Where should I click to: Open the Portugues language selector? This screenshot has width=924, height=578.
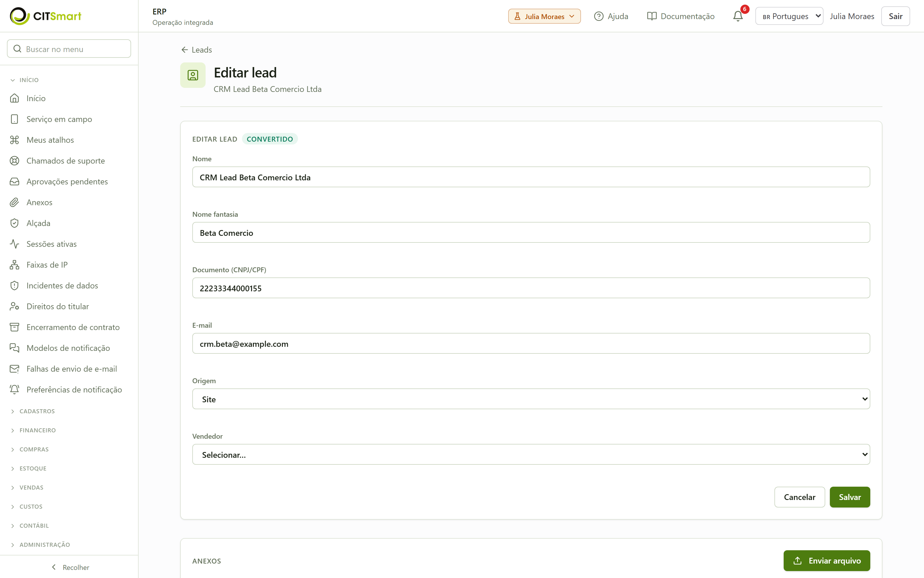(x=789, y=16)
